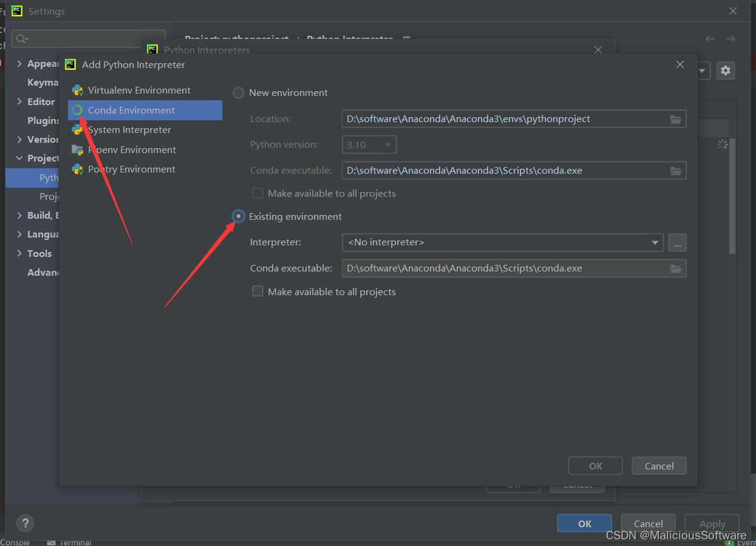This screenshot has width=756, height=546.
Task: Browse for Conda executable under Existing environment
Action: pyautogui.click(x=676, y=268)
